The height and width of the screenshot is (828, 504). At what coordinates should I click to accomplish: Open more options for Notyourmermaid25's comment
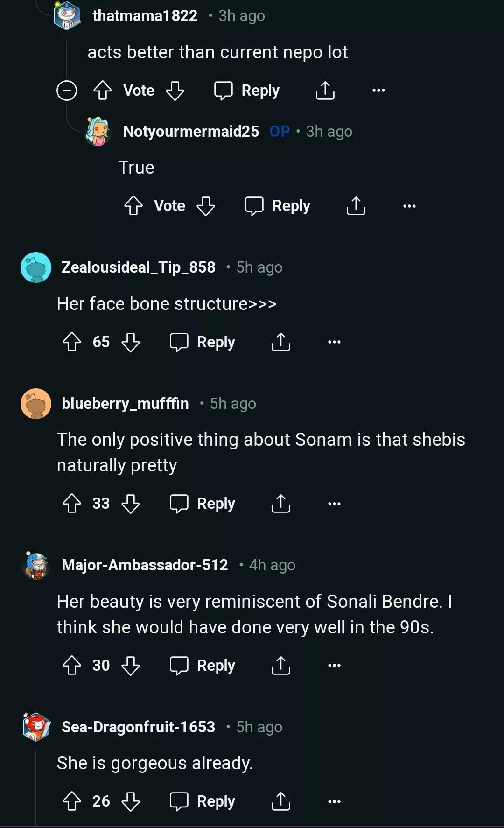(409, 206)
